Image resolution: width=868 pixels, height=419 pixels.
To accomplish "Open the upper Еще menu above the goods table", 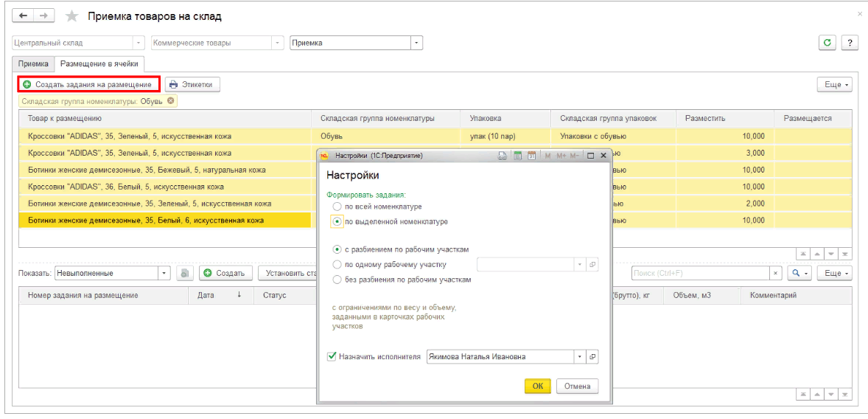I will click(x=834, y=85).
